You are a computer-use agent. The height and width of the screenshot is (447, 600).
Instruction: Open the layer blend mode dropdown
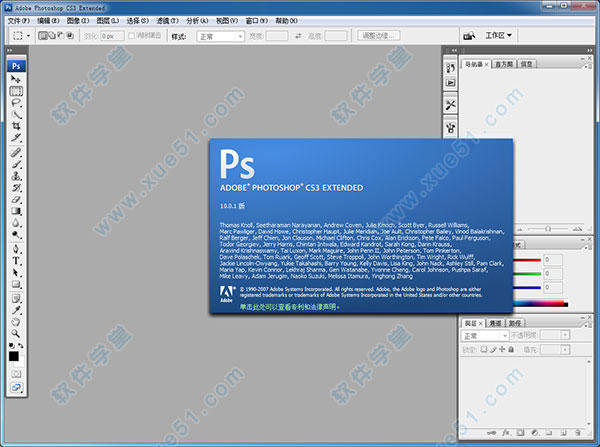click(x=484, y=336)
